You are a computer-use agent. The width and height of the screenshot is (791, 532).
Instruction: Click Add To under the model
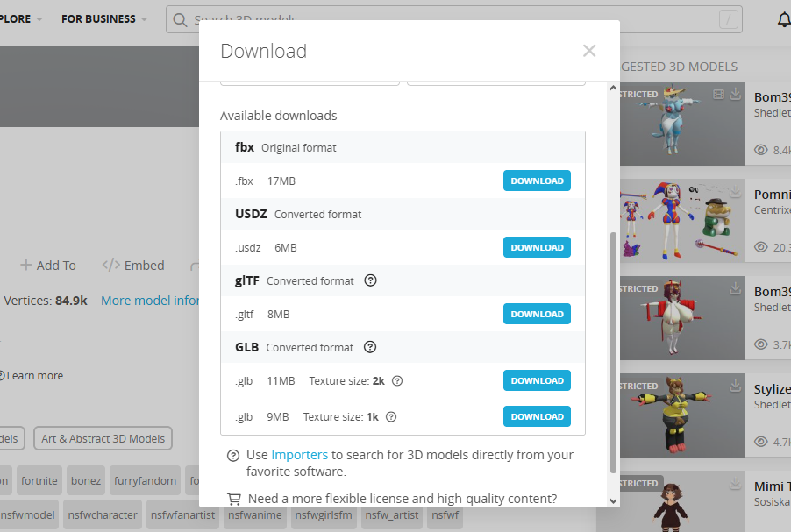[x=48, y=266]
